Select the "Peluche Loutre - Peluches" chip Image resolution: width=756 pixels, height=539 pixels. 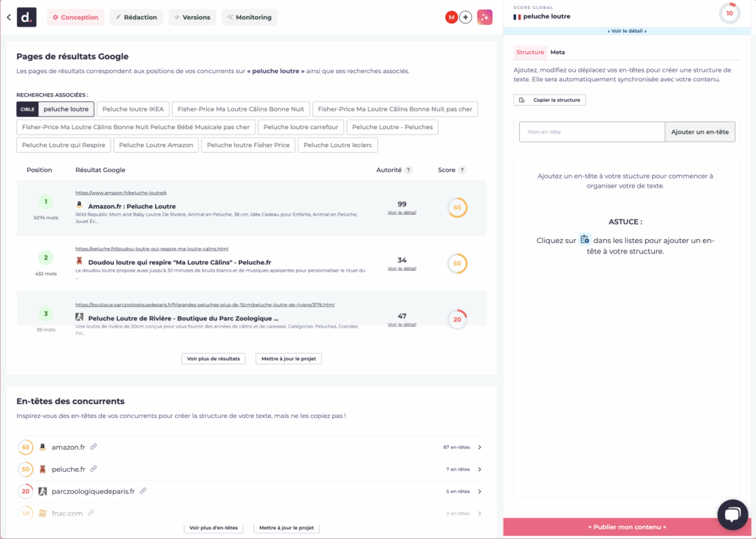coord(392,127)
